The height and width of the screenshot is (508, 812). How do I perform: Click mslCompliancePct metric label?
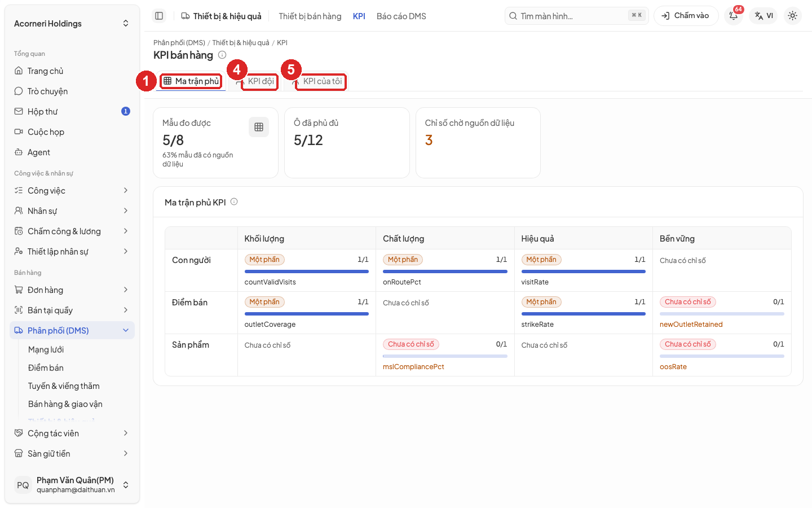coord(413,367)
